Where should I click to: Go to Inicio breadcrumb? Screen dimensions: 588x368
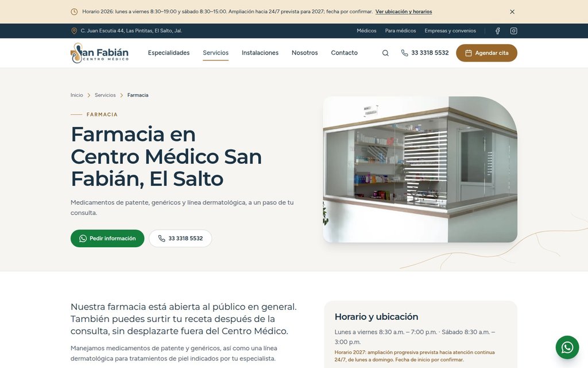76,95
